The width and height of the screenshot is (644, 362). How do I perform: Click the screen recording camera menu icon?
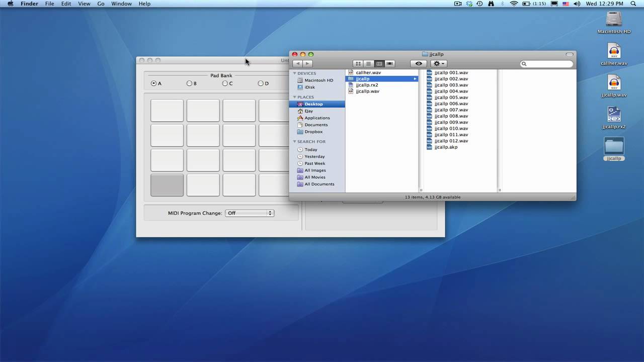coord(458,4)
